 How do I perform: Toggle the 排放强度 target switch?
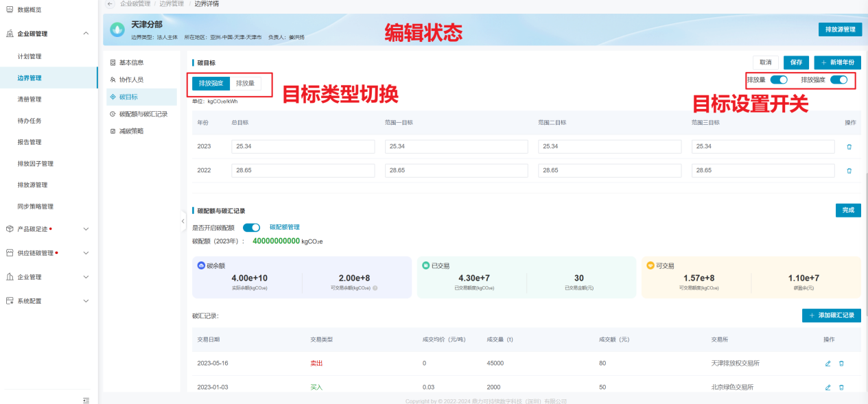coord(838,80)
